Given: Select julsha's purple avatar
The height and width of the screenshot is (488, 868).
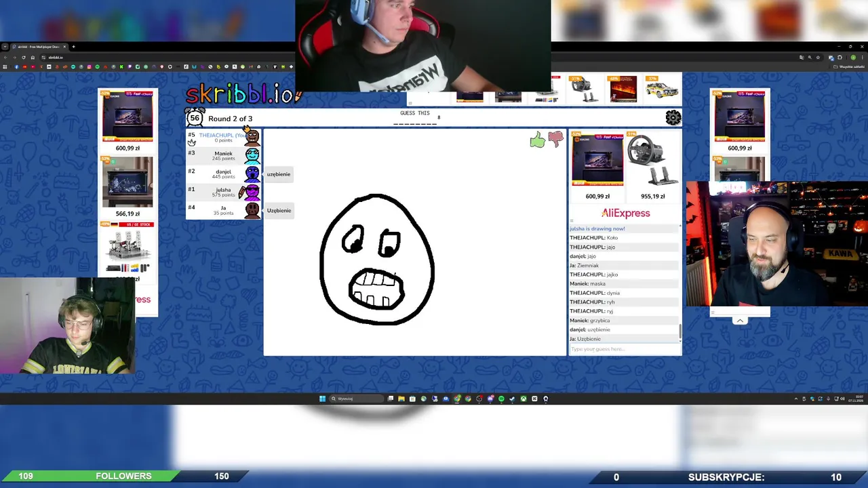Looking at the screenshot, I should click(x=252, y=192).
